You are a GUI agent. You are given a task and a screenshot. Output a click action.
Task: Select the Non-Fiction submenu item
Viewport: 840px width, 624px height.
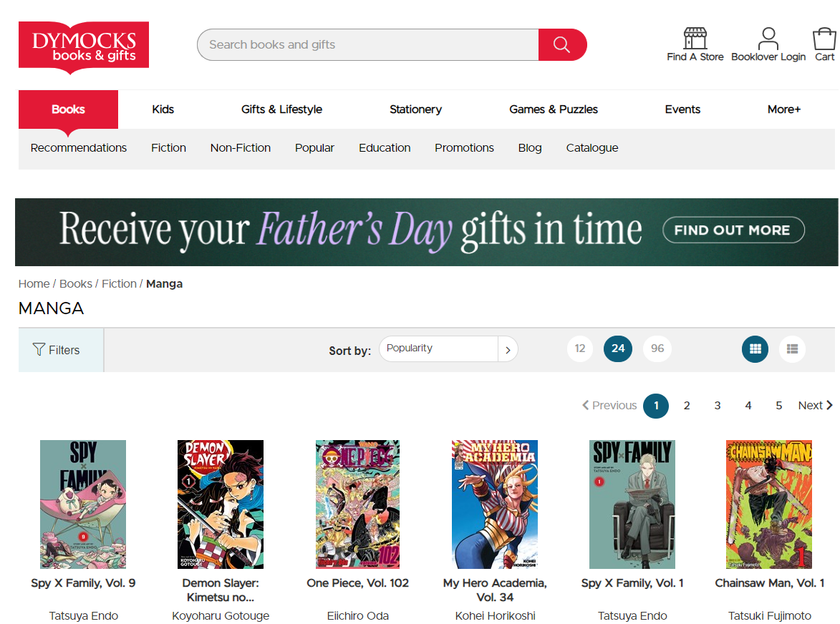tap(241, 148)
